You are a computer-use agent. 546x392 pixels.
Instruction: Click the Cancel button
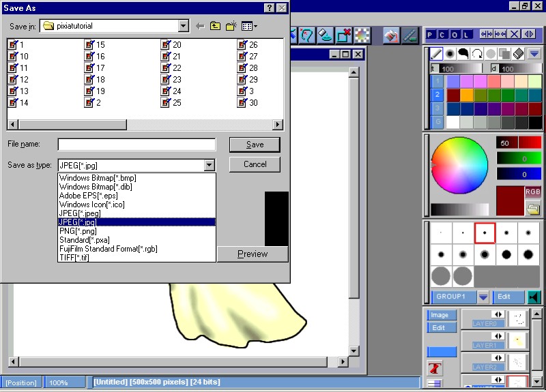[255, 164]
